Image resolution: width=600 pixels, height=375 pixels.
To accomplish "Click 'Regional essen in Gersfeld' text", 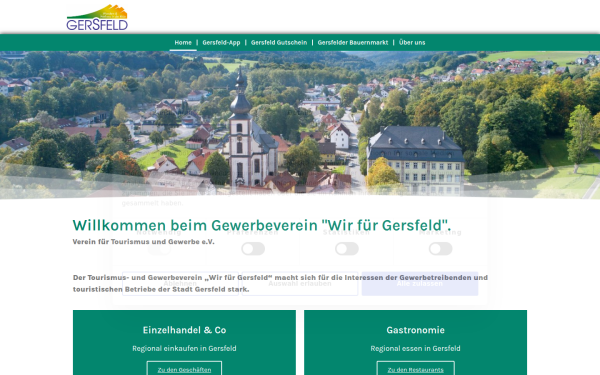I will (416, 348).
